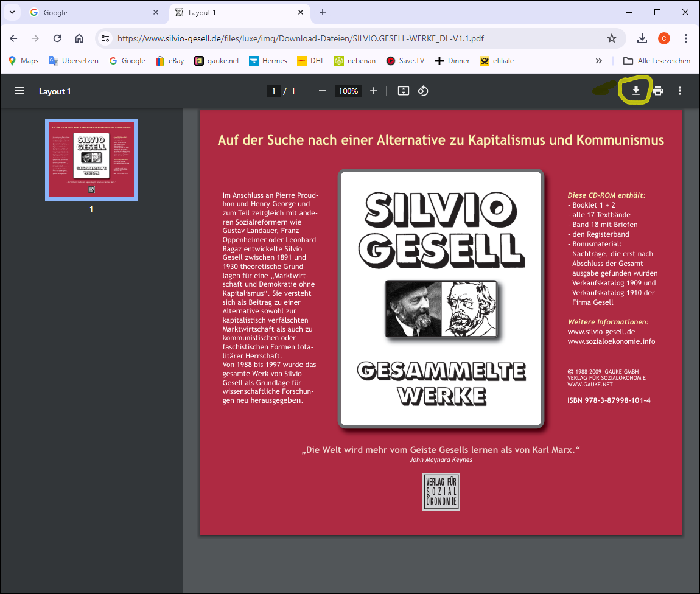Click the "Diese CD-ROM enthält:" heading
The width and height of the screenshot is (700, 594).
click(x=606, y=195)
